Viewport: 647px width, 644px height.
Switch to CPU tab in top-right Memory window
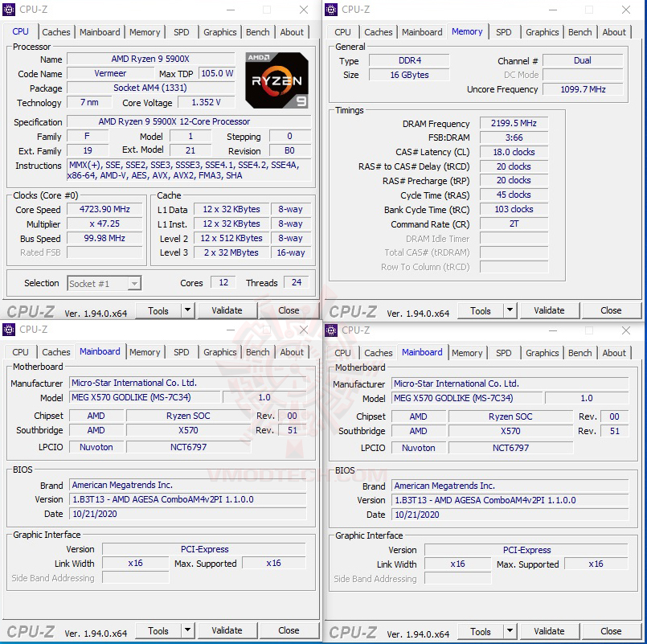[342, 32]
